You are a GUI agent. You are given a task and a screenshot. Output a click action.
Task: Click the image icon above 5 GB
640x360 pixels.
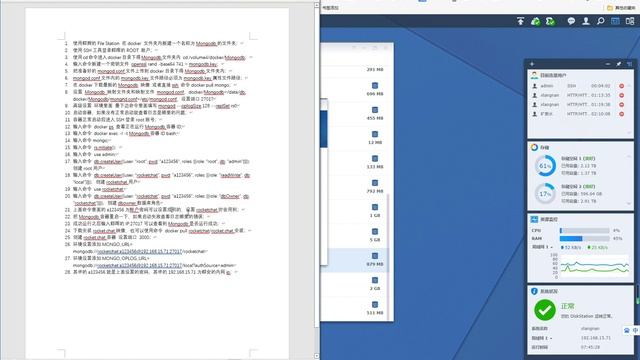pos(375,231)
